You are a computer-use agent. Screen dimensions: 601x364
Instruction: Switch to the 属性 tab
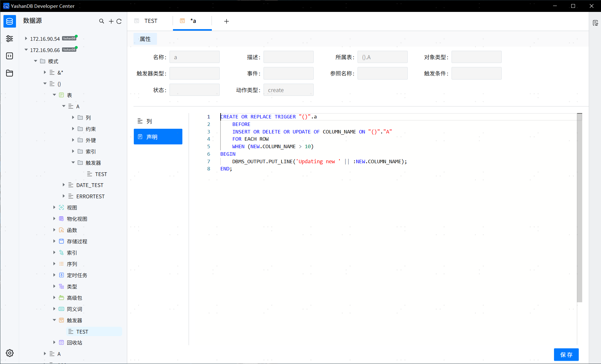[x=145, y=39]
